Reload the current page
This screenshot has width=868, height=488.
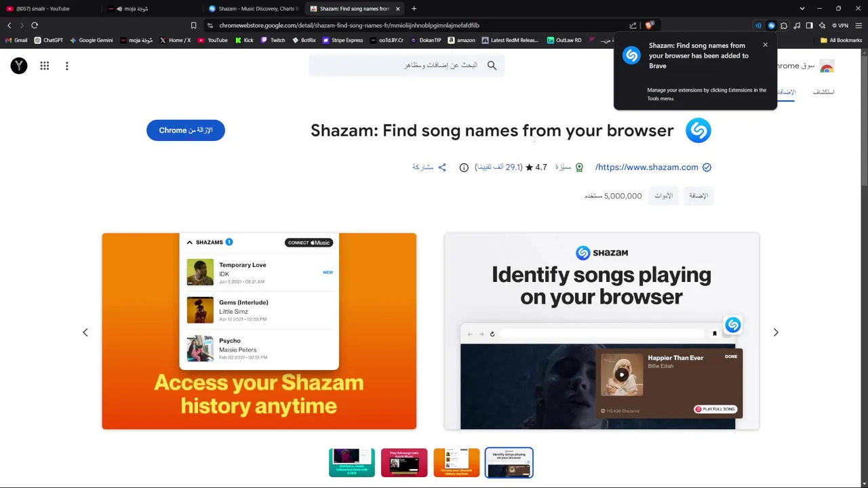pyautogui.click(x=35, y=25)
